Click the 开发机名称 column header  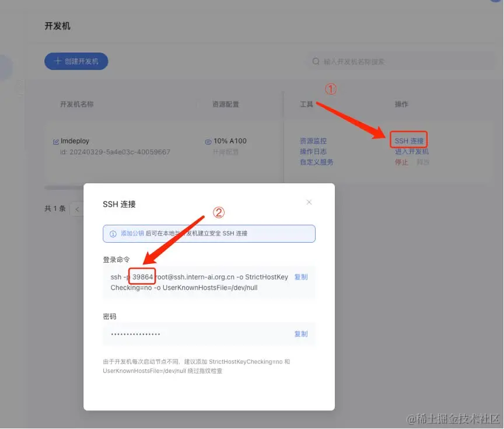coord(77,104)
